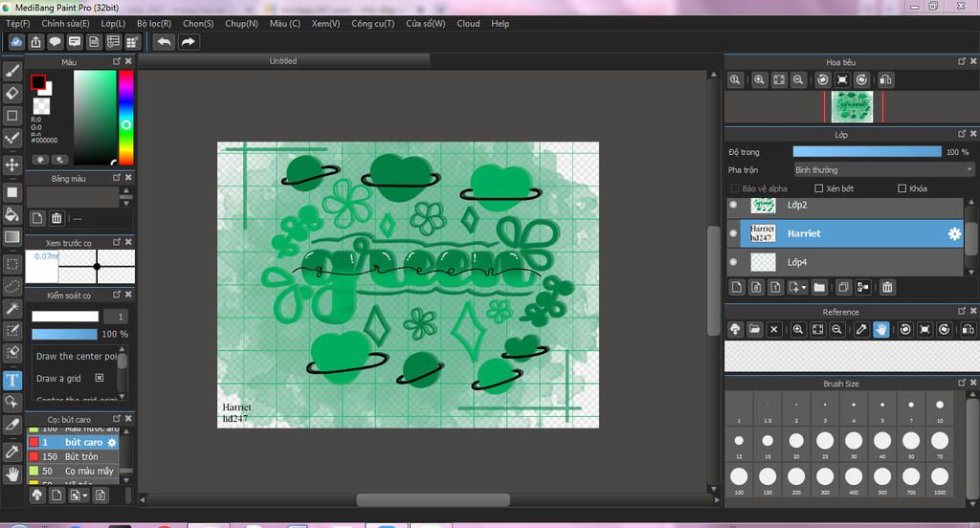
Task: Zoom out within the Hoa tiêu navigator
Action: [x=798, y=80]
